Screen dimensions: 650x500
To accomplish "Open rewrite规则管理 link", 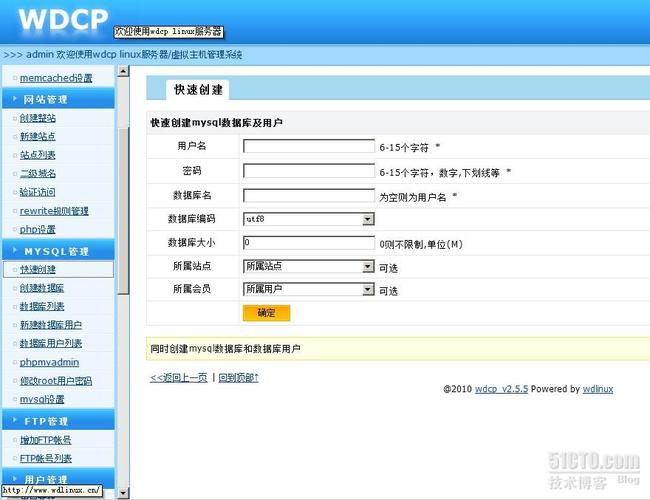I will [54, 211].
